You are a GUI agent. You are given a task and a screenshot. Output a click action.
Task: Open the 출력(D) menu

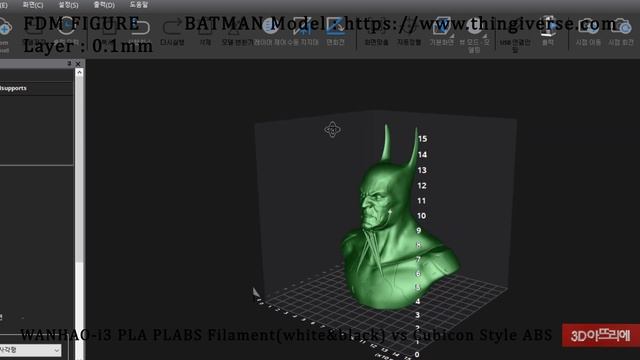click(x=104, y=5)
